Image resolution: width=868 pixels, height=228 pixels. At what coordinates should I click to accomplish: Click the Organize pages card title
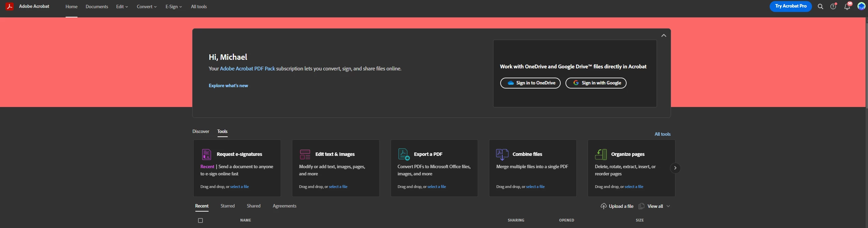tap(628, 154)
